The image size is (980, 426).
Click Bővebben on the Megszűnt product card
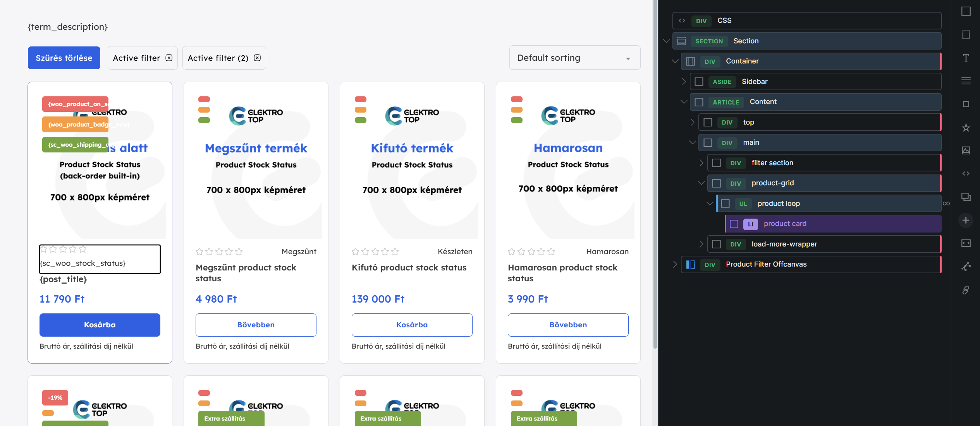256,325
